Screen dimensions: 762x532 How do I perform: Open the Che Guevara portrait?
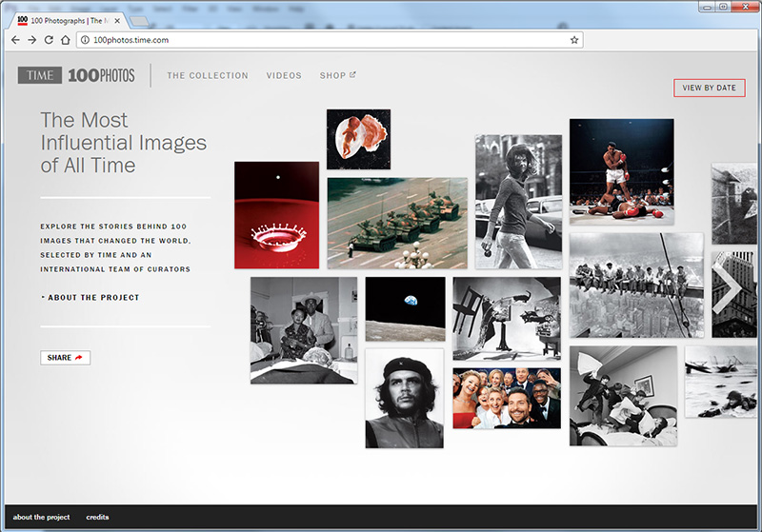pos(404,398)
